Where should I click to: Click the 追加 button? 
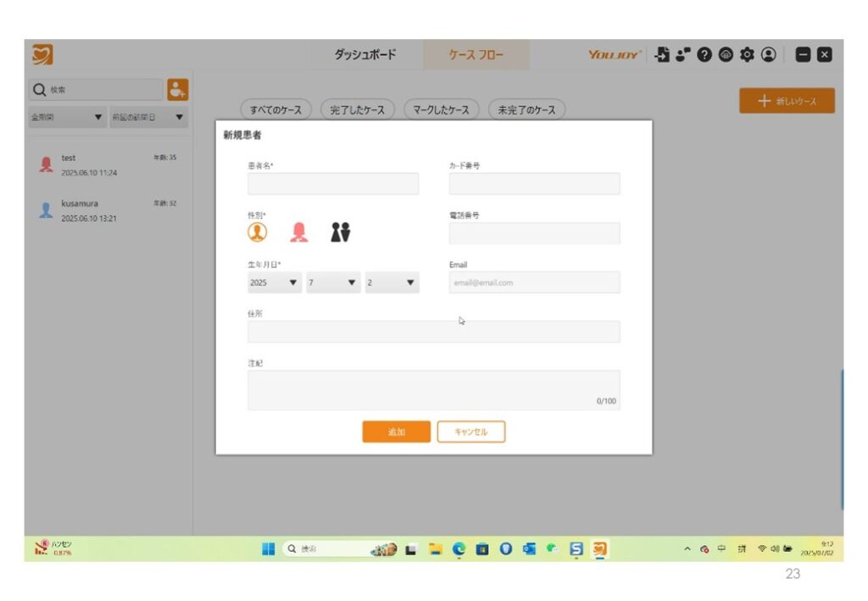click(x=396, y=431)
